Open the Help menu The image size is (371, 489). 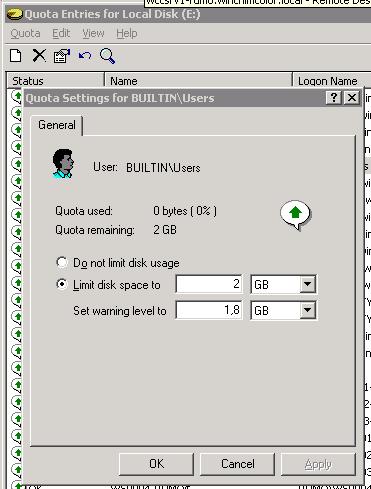tap(127, 33)
